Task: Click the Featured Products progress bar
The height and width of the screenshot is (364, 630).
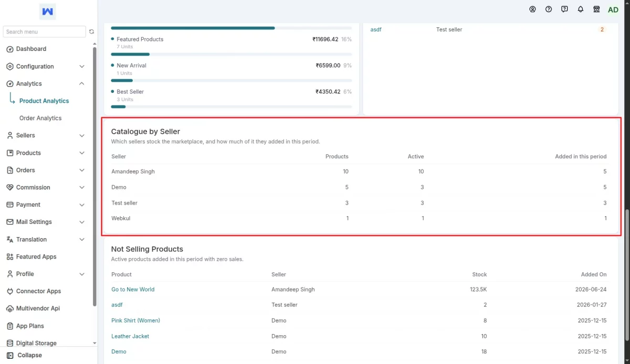Action: (232, 54)
